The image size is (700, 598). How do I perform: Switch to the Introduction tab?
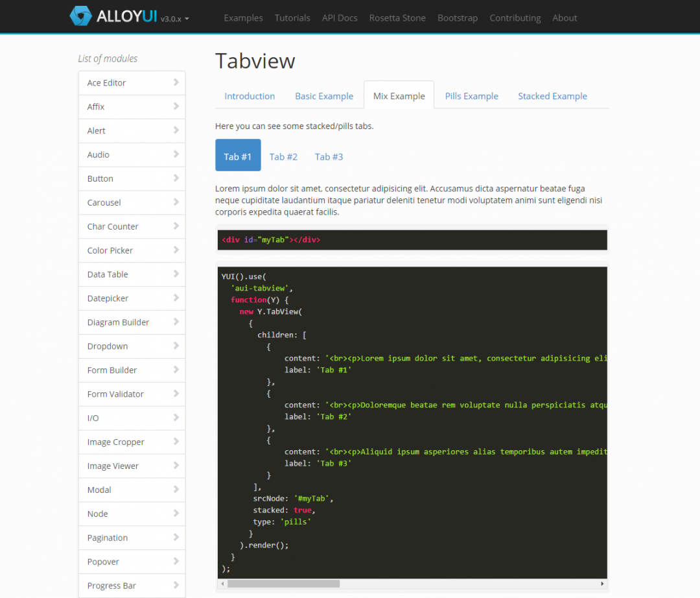[250, 96]
